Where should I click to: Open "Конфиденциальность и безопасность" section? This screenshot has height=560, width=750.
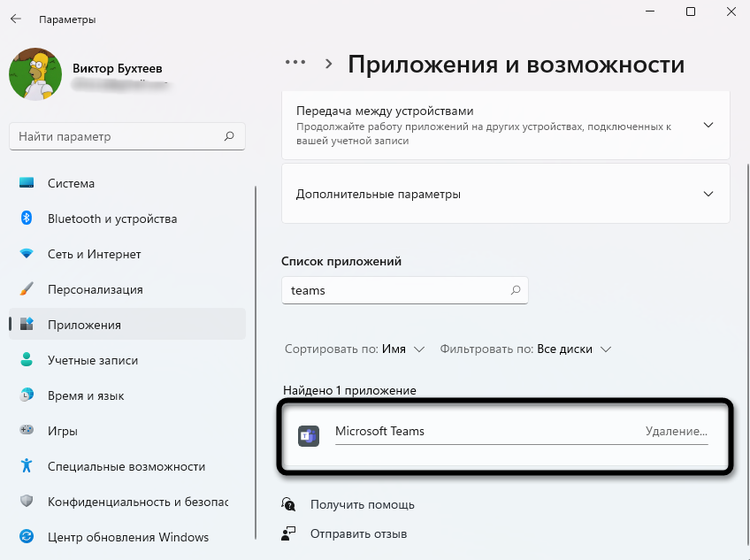point(127,502)
